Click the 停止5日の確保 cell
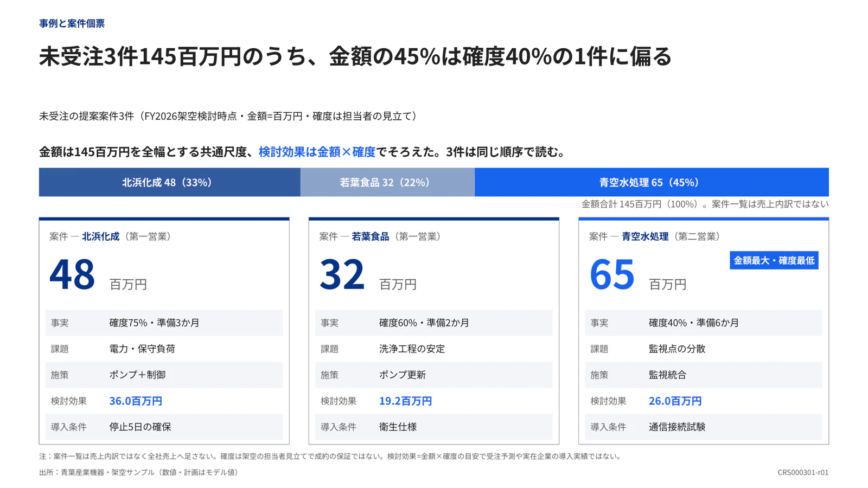Screen dimensions: 868x488 [x=140, y=427]
